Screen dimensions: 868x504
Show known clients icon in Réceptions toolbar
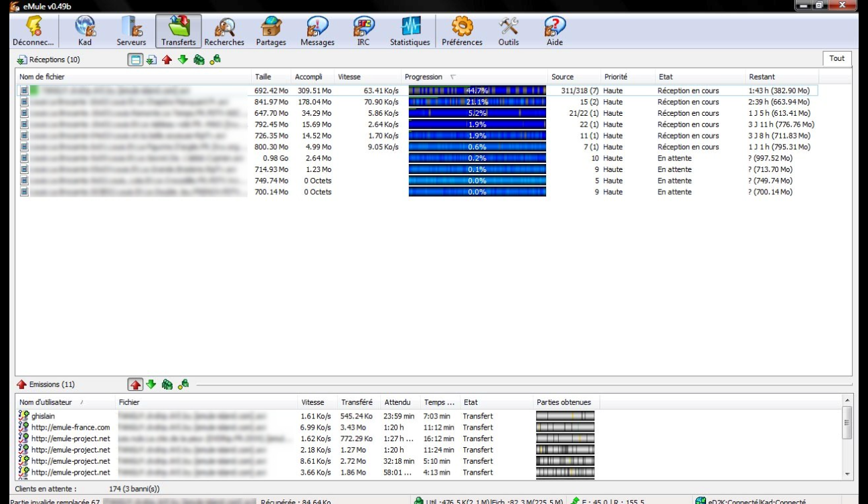pos(215,60)
